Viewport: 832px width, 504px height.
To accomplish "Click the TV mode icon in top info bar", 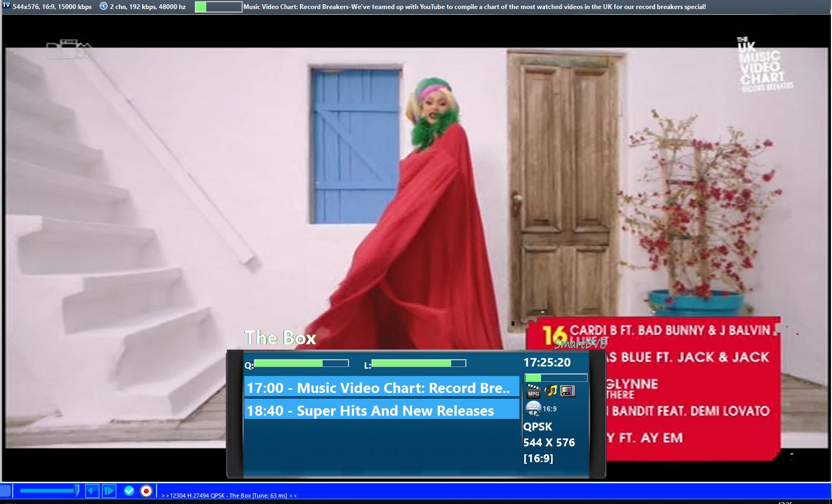I will (6, 5).
